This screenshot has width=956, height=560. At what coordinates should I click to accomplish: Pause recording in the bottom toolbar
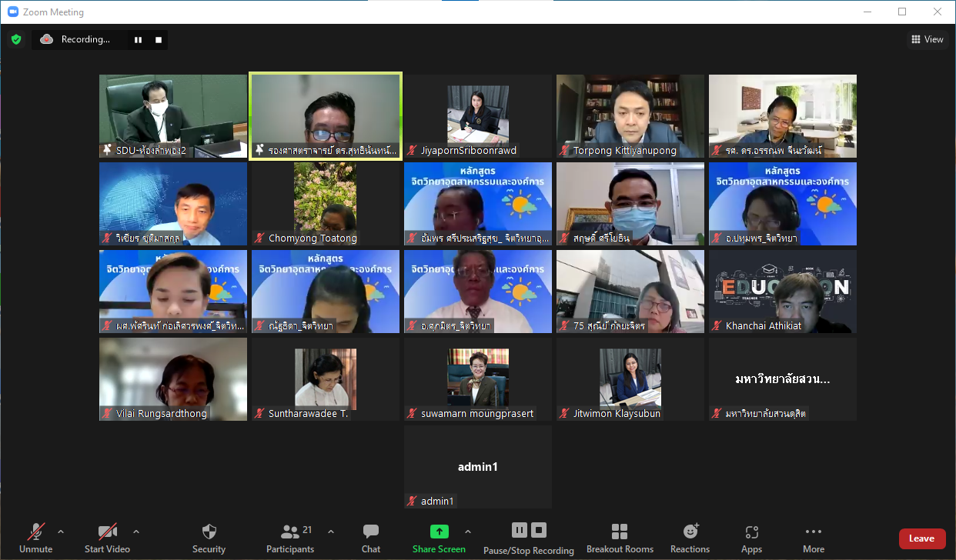point(519,530)
